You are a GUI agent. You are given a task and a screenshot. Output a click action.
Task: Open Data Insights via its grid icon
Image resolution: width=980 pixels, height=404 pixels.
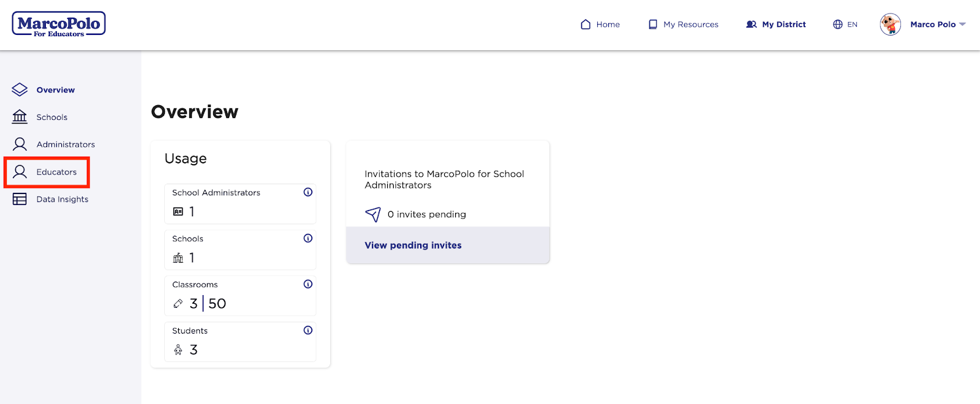pos(19,198)
